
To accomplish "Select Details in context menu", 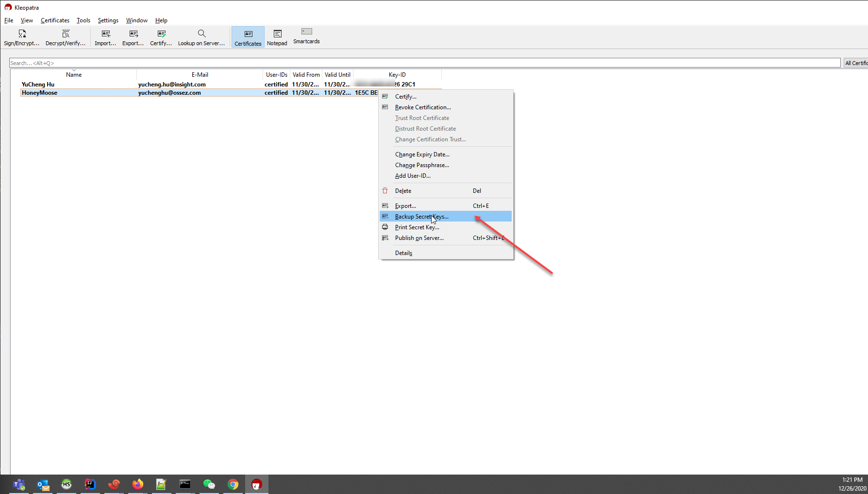I will pos(445,253).
